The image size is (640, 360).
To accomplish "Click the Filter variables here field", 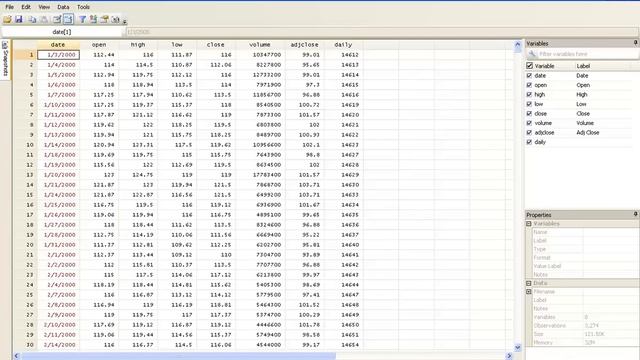I will [587, 54].
